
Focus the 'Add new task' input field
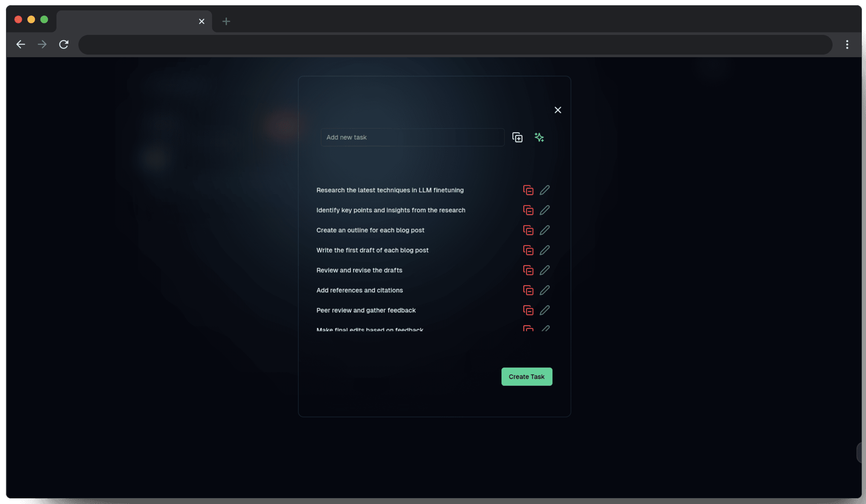coord(412,137)
